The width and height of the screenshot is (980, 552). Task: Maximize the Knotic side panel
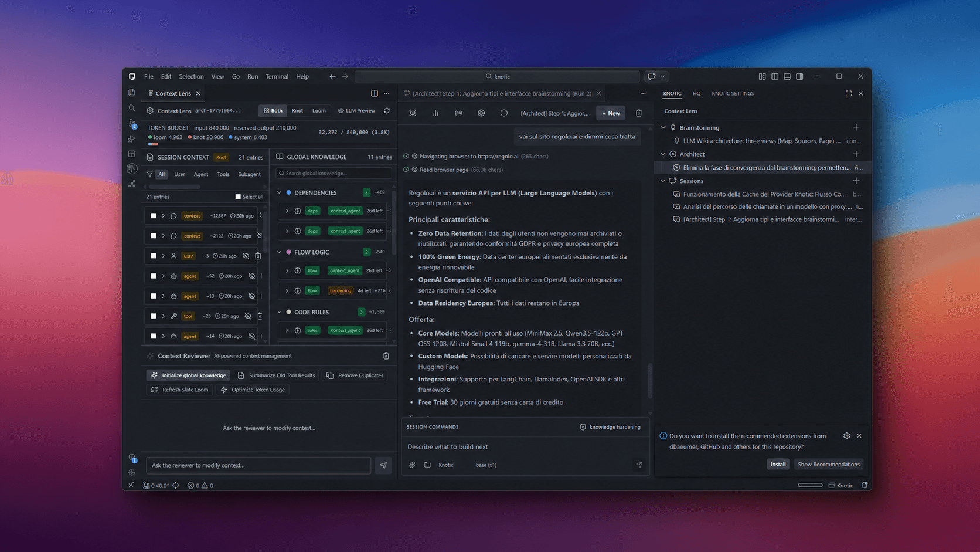[x=848, y=93]
